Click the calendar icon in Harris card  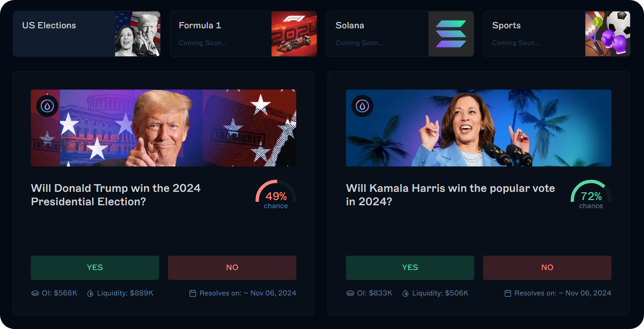tap(508, 293)
